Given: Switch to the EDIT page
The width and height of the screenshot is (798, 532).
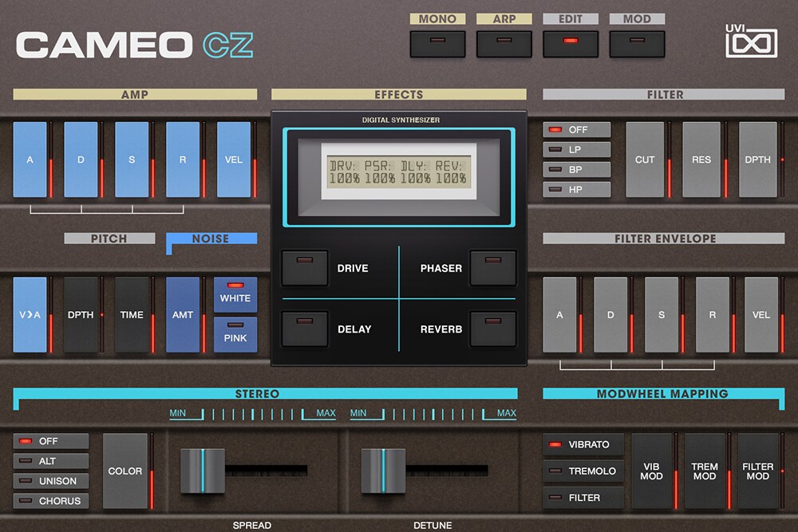Looking at the screenshot, I should pyautogui.click(x=570, y=43).
